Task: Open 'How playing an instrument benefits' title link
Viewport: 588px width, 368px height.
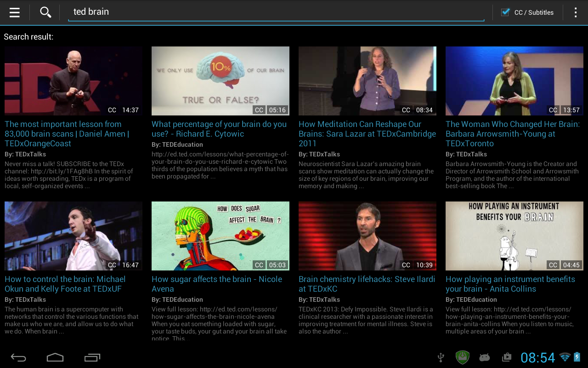Action: 510,284
